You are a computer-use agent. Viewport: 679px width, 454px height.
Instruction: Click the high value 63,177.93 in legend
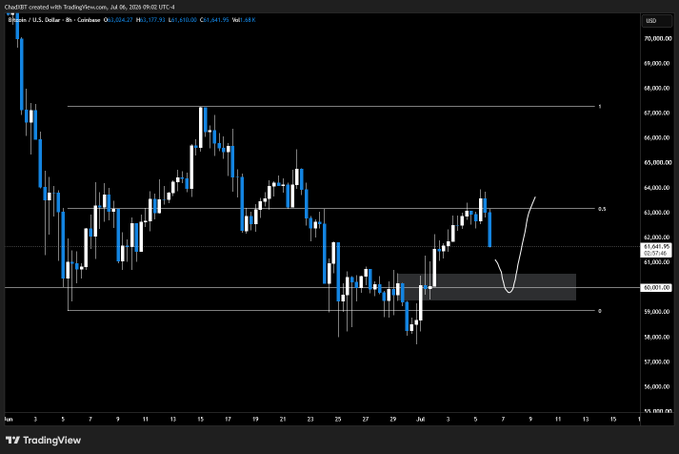pos(151,20)
